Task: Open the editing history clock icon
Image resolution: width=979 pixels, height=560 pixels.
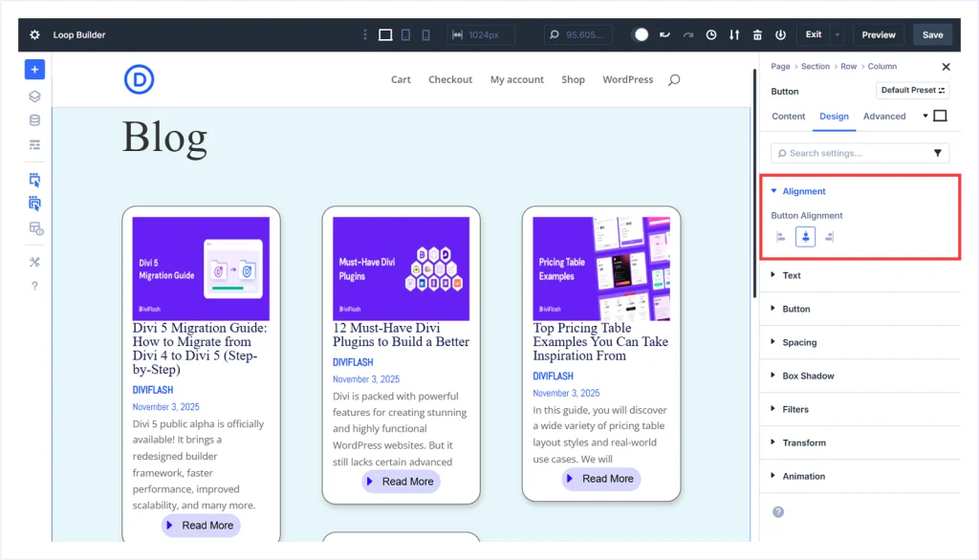Action: (711, 34)
